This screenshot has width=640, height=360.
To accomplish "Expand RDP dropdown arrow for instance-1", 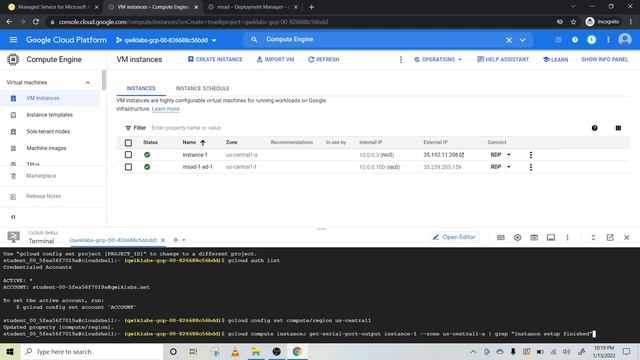I will [x=509, y=155].
